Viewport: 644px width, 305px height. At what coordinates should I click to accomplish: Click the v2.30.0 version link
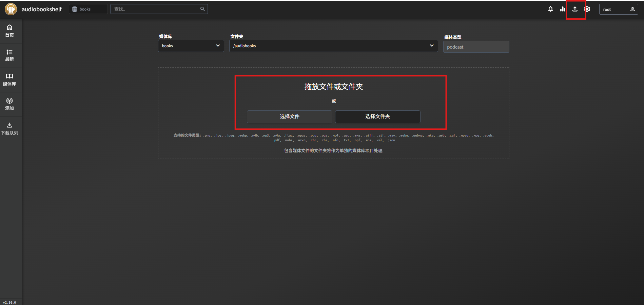pyautogui.click(x=9, y=302)
